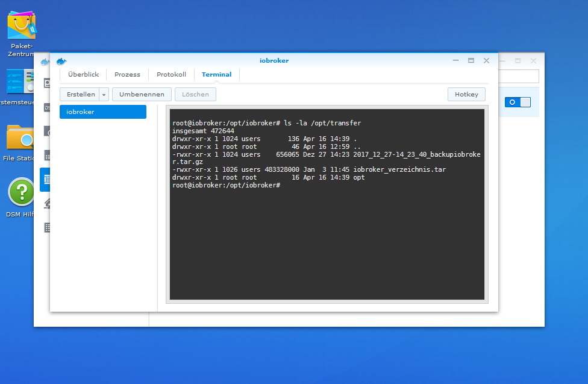This screenshot has height=384, width=588.
Task: Click file size '656065' in terminal
Action: click(x=287, y=154)
